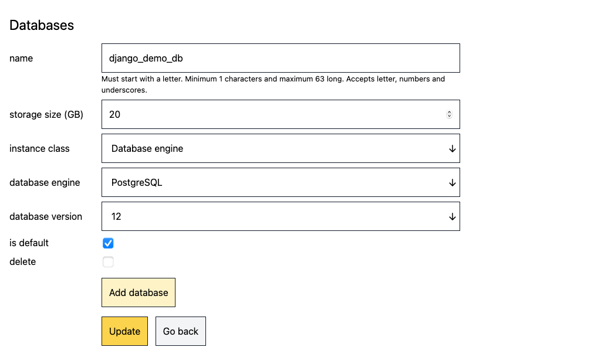Open the database engine dropdown showing PostgreSQL
Image resolution: width=601 pixels, height=364 pixels.
pos(281,182)
